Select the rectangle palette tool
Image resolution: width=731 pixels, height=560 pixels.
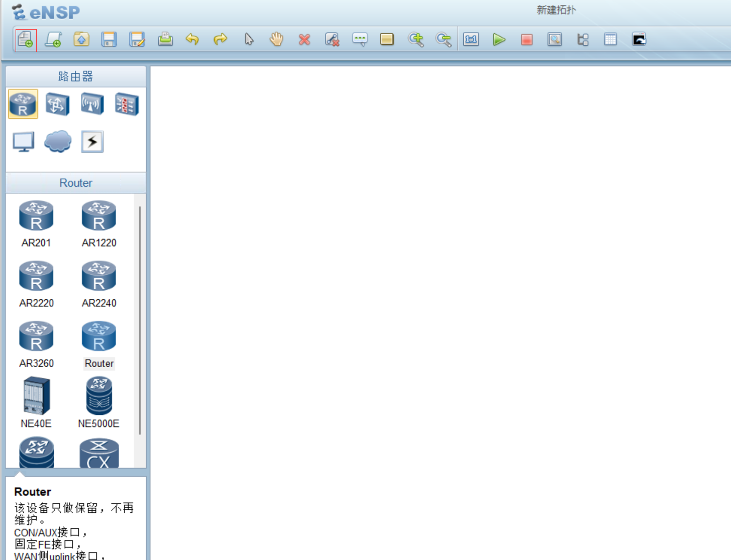coord(387,40)
